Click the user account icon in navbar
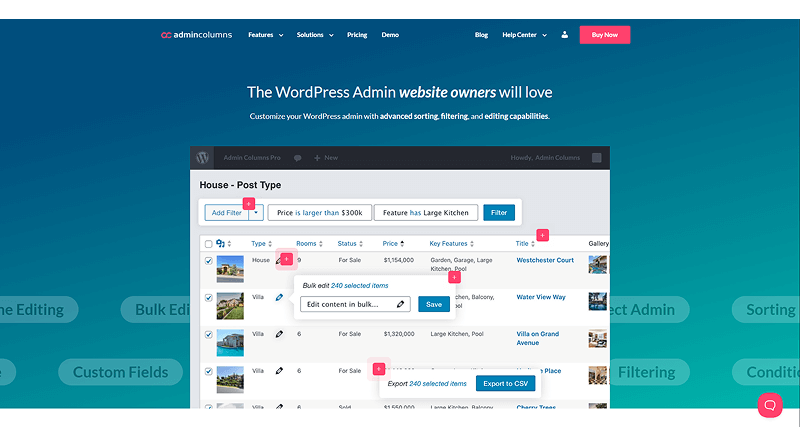 (x=564, y=35)
